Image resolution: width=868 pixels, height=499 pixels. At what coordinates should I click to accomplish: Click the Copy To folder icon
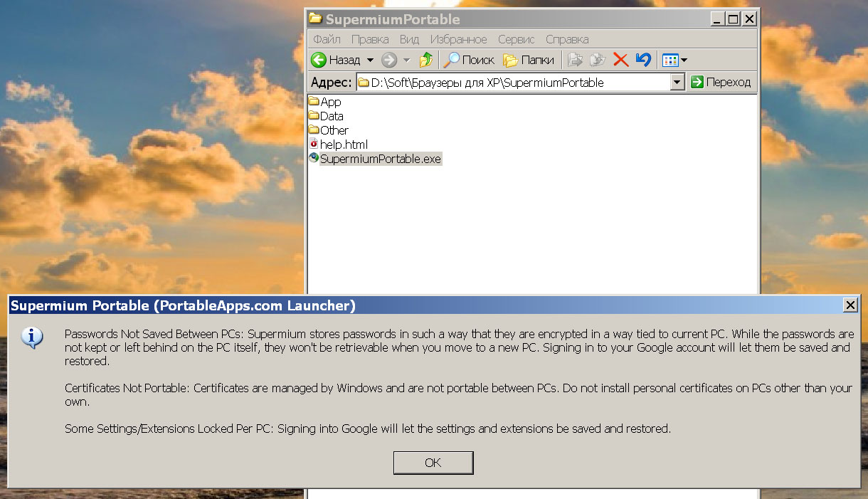point(598,61)
